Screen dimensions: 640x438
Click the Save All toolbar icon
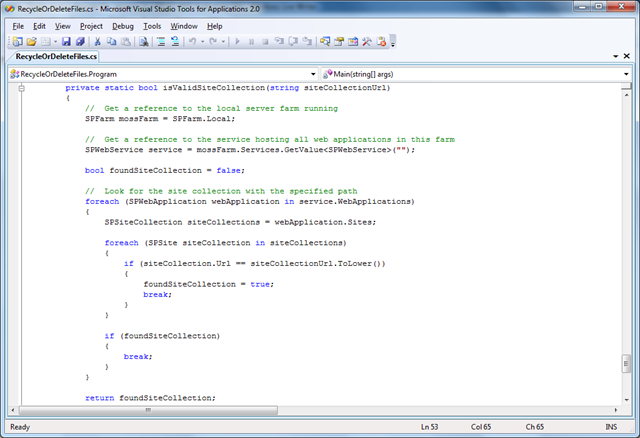click(80, 42)
